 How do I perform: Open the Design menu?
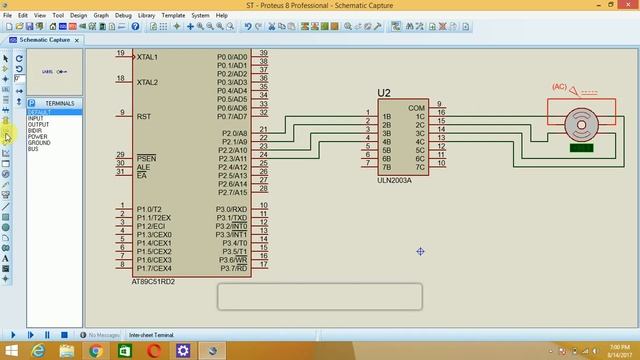[x=78, y=15]
